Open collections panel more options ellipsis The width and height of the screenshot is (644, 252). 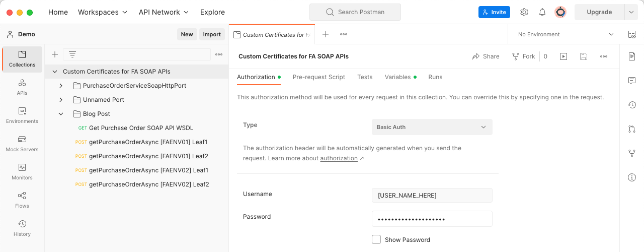(x=219, y=54)
